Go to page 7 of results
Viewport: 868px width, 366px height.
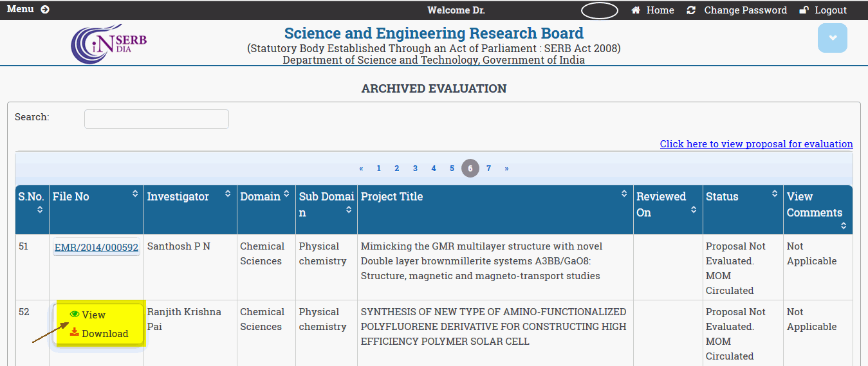coord(489,169)
